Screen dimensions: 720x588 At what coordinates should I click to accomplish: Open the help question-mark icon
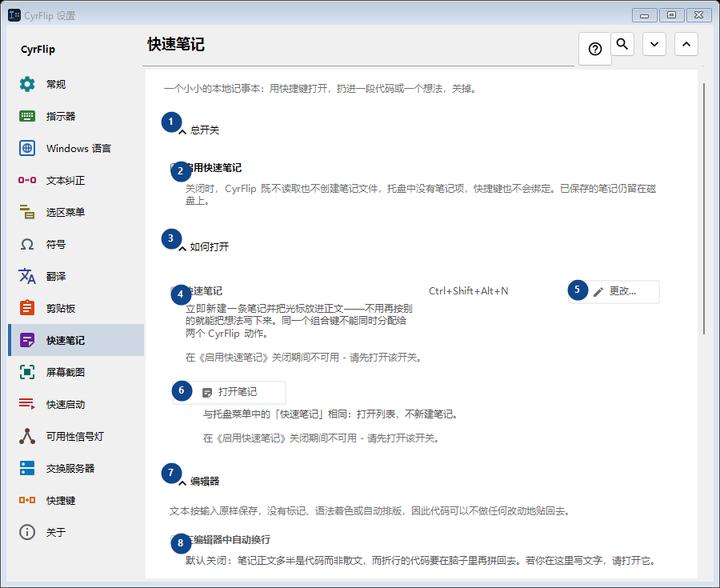595,49
